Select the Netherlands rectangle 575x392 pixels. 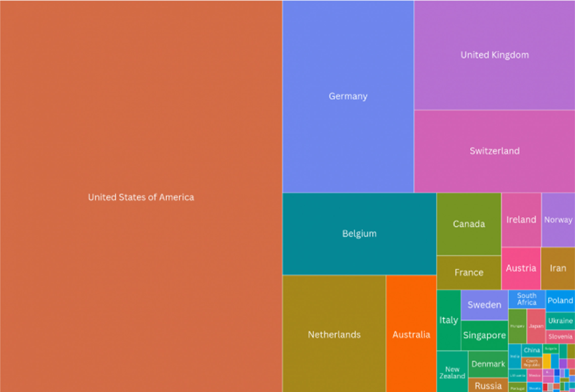tap(334, 335)
